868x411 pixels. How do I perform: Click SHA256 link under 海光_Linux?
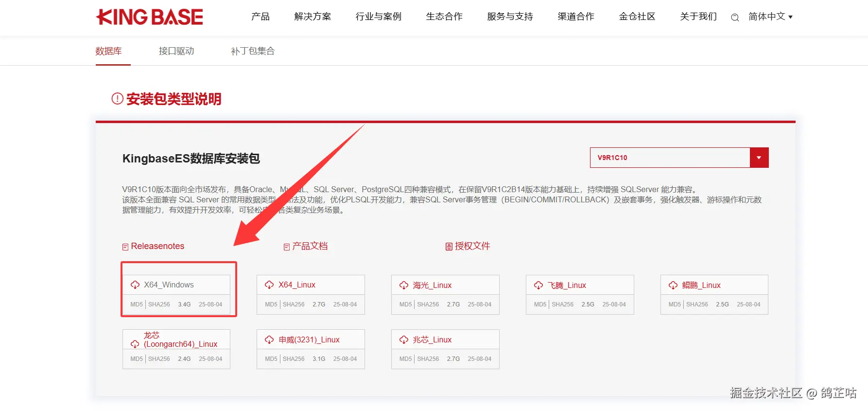coord(428,304)
